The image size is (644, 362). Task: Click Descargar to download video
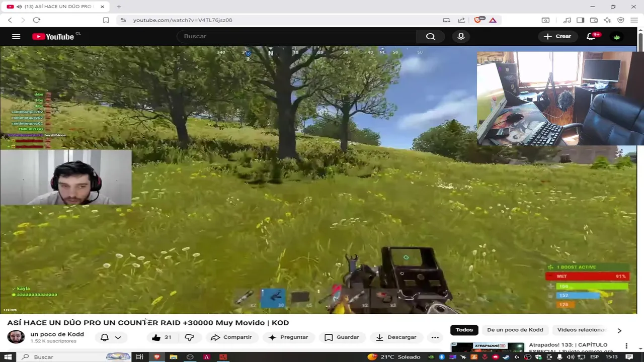click(396, 337)
